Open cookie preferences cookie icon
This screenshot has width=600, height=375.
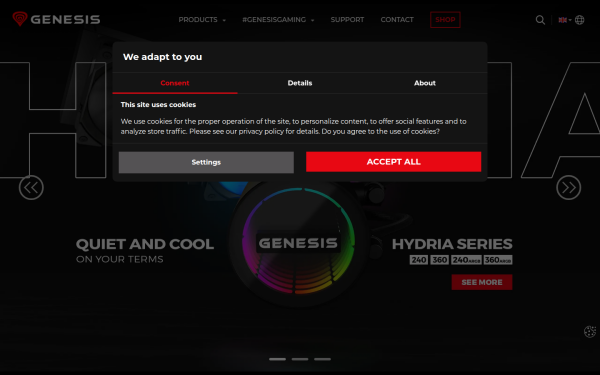coord(590,331)
